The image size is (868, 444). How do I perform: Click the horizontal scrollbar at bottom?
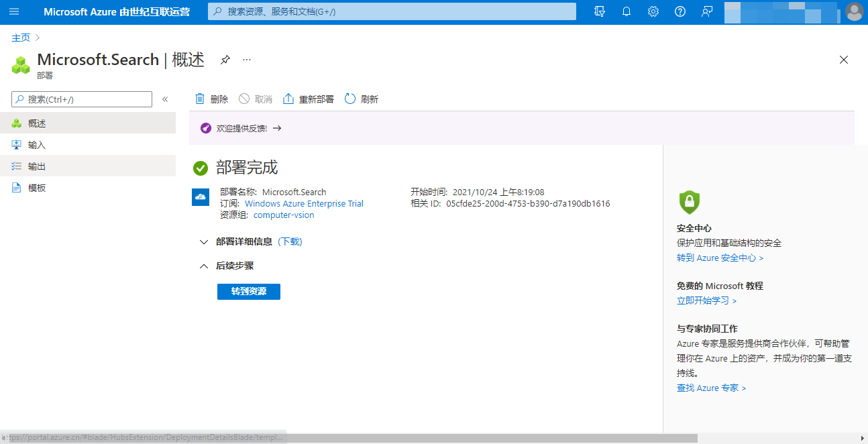(x=349, y=438)
